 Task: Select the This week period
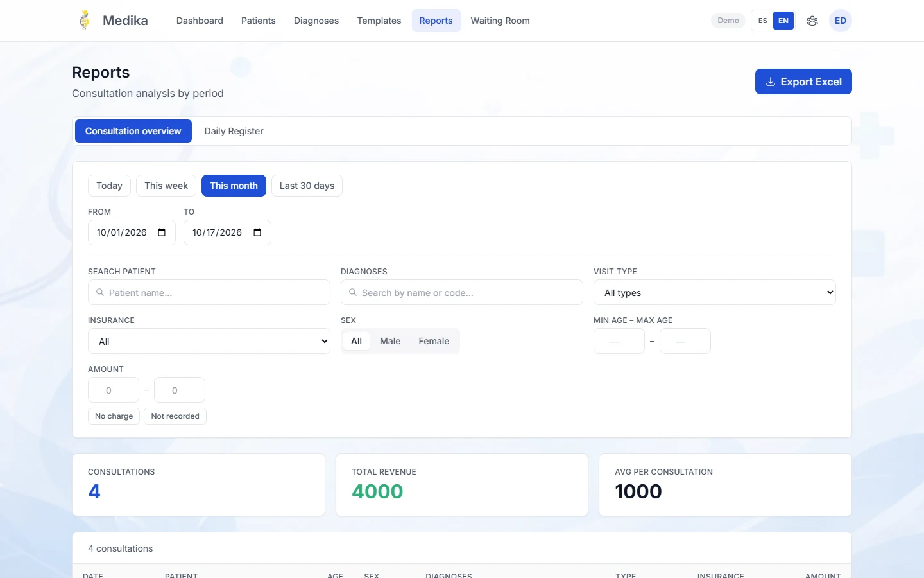166,186
